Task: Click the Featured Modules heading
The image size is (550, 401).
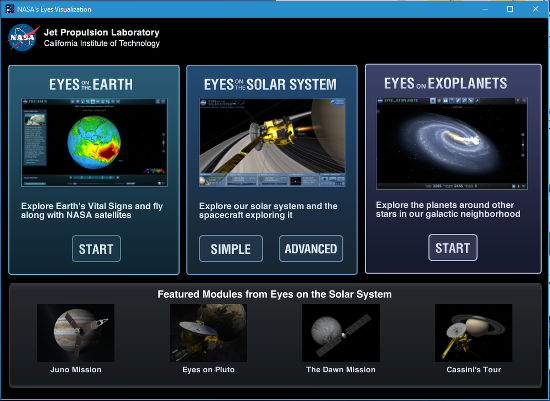Action: (274, 294)
